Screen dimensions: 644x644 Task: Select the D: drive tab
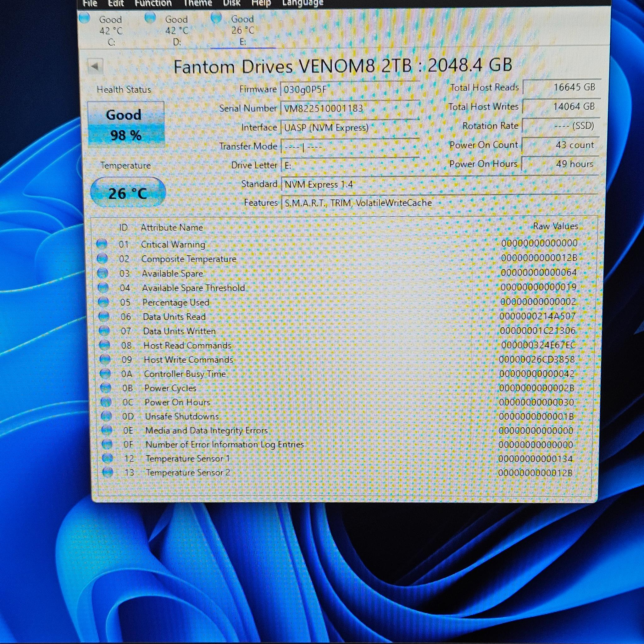point(177,31)
